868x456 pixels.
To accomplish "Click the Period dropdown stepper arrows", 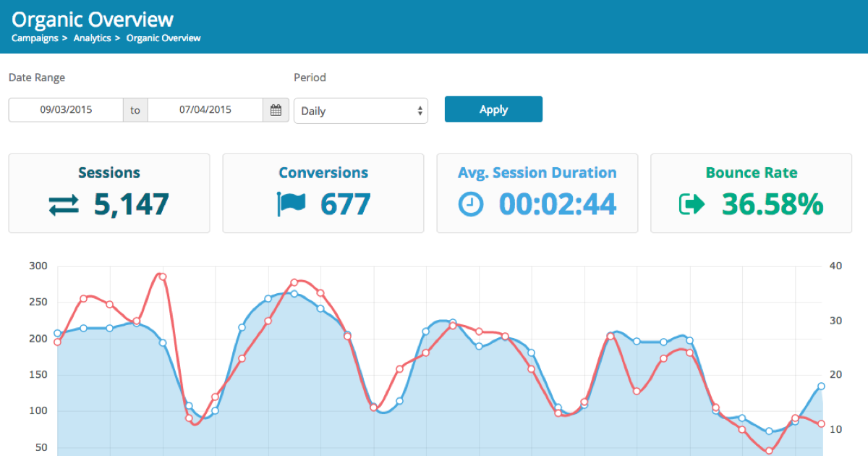I will 418,111.
